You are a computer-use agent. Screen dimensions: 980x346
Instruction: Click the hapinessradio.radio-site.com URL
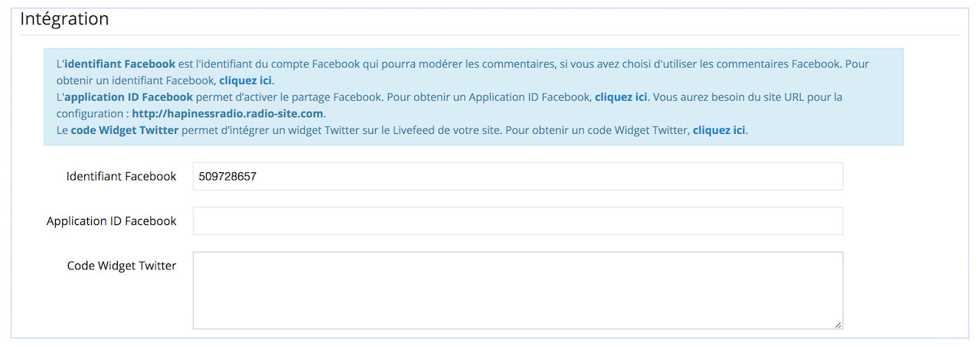click(x=228, y=114)
